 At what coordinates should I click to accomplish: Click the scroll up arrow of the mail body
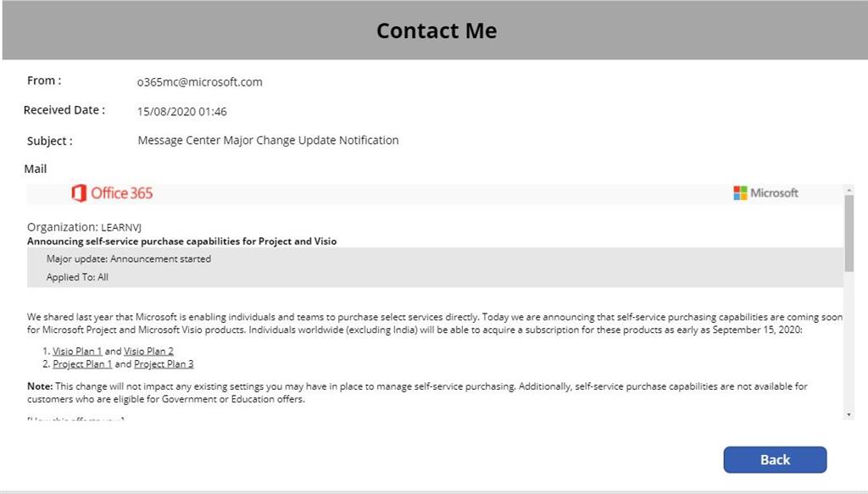tap(849, 191)
